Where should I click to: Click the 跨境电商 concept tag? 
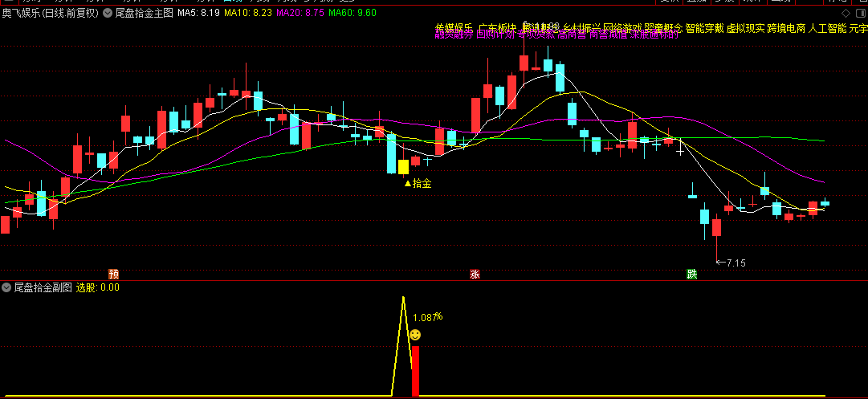pyautogui.click(x=786, y=28)
